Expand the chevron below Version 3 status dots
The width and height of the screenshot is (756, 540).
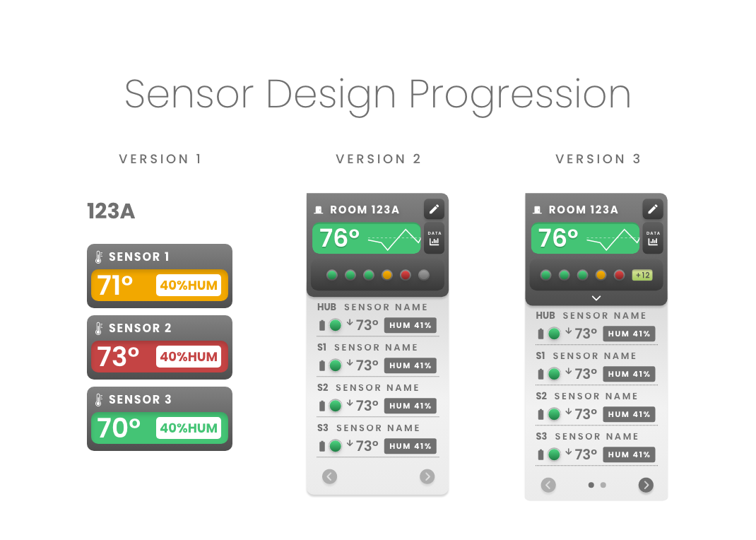click(596, 298)
